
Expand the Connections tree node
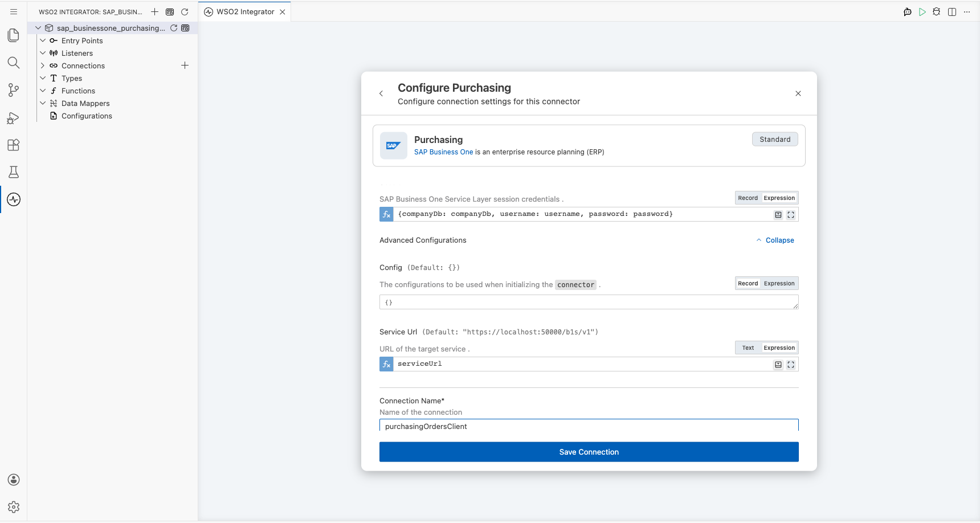(x=43, y=66)
